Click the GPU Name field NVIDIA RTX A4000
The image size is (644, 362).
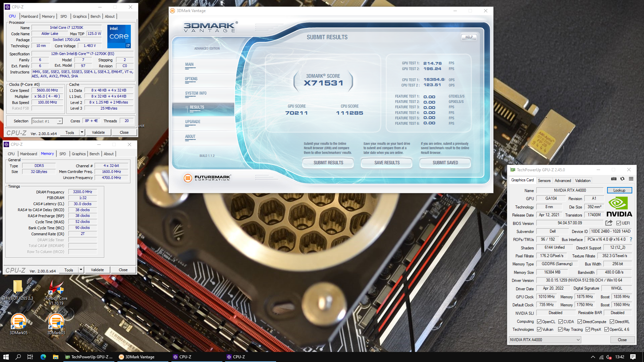(x=570, y=190)
